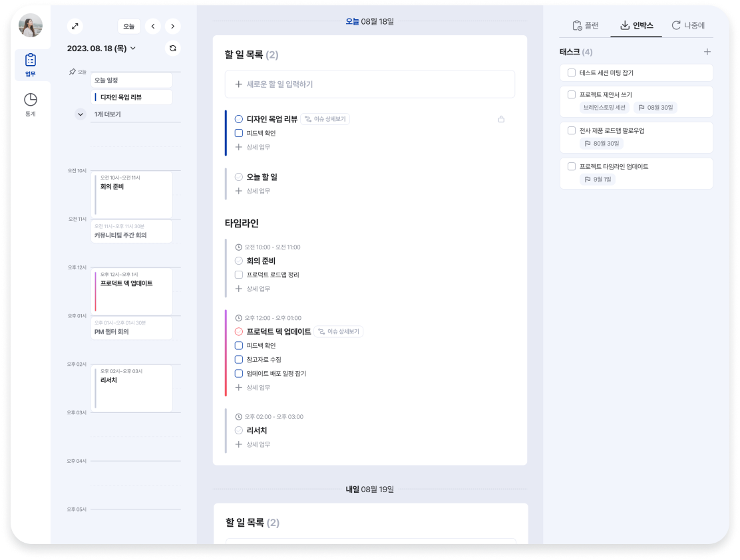Add 상세 업무 under 오늘 할 일
The height and width of the screenshot is (560, 740).
pos(253,191)
